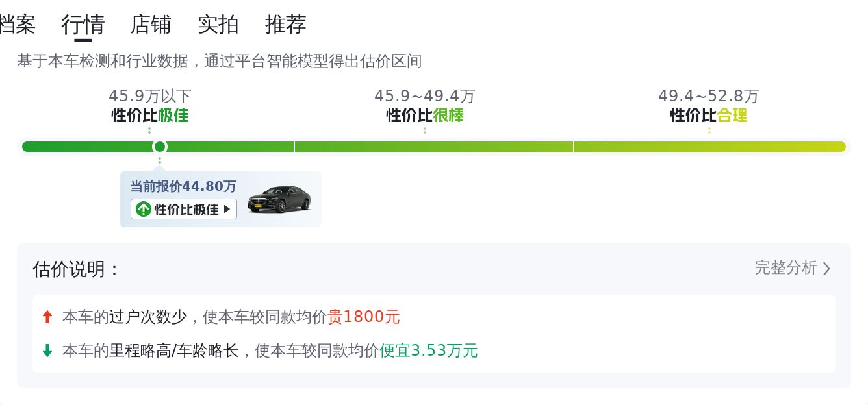Select the 45.9~49.4万 price range label
Viewport: 868px width, 405px height.
point(425,96)
